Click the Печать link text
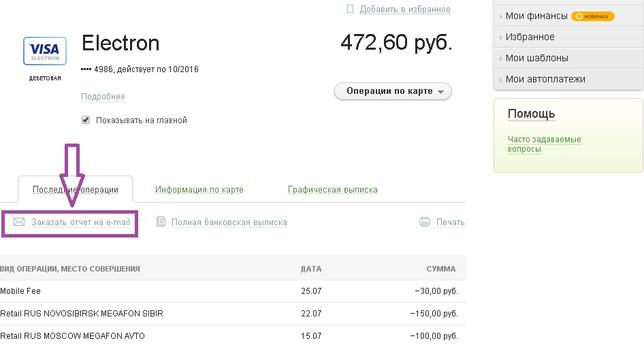Screen dimensions: 644x345 coord(450,222)
